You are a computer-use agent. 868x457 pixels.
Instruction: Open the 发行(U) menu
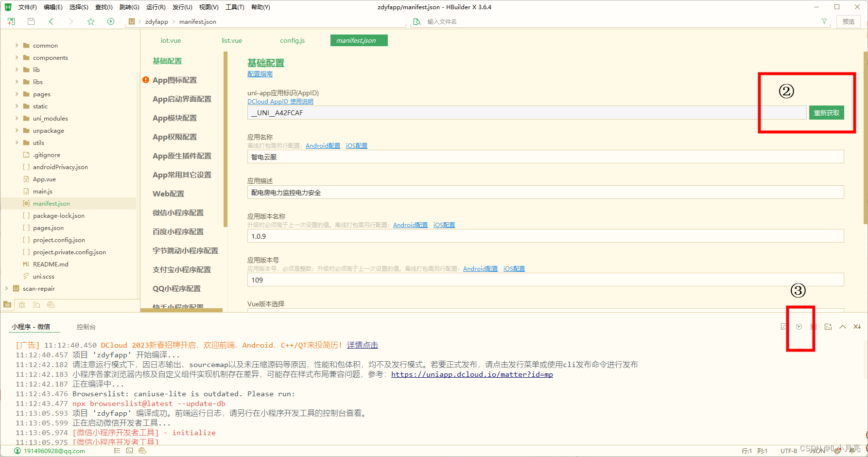point(182,7)
